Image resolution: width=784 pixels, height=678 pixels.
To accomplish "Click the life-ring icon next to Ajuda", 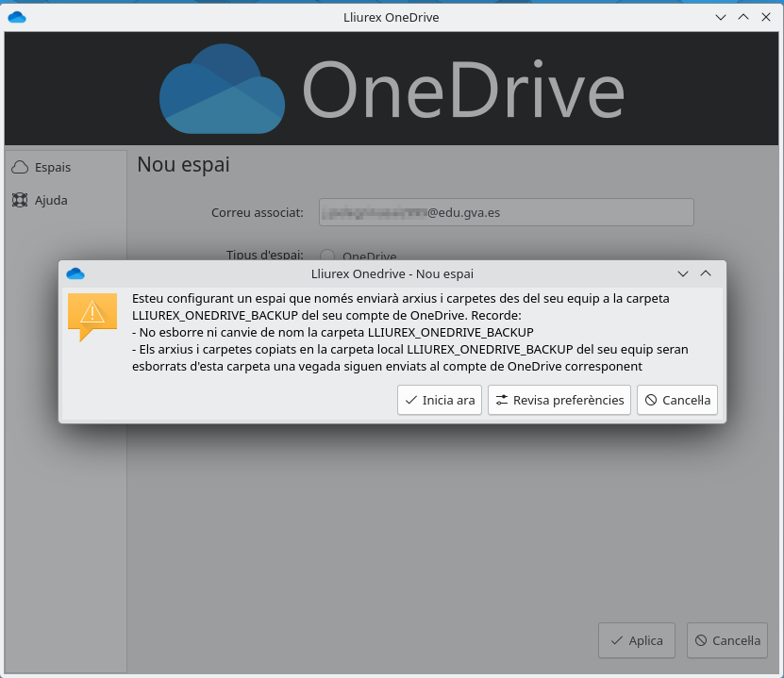I will pyautogui.click(x=21, y=200).
